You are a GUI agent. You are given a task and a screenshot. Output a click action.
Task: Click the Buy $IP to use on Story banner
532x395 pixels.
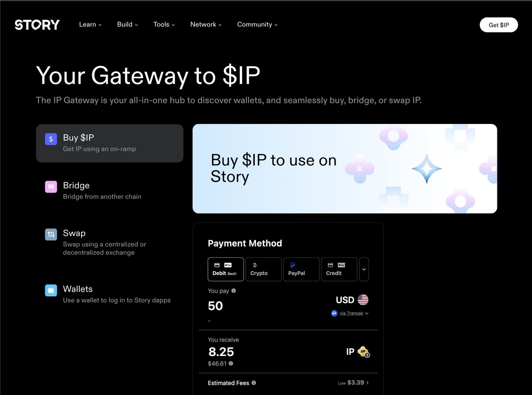[344, 169]
